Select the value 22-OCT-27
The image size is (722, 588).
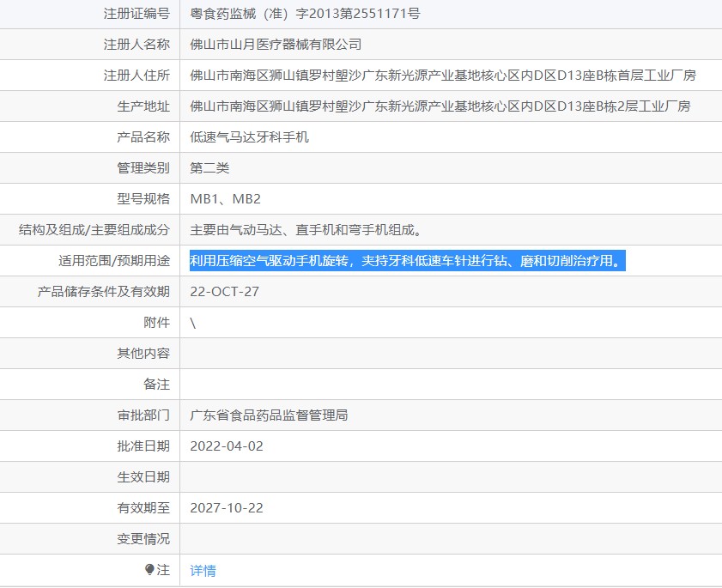click(224, 292)
